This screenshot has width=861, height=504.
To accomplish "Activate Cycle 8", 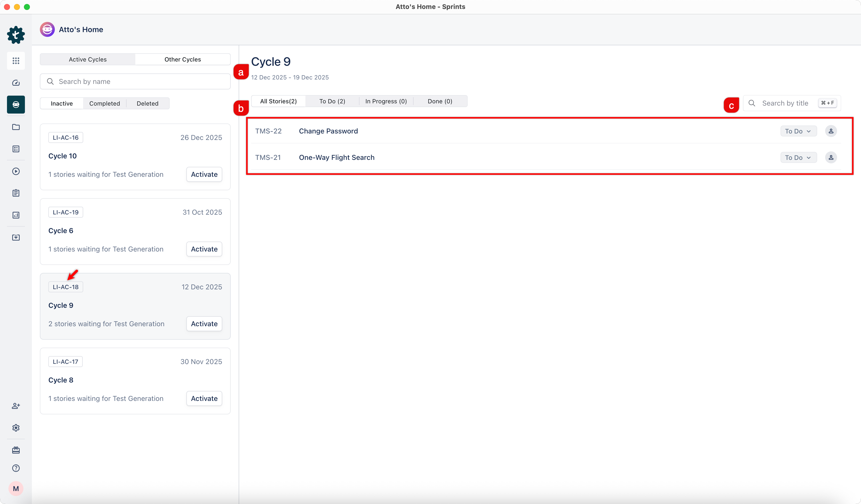I will pos(204,398).
